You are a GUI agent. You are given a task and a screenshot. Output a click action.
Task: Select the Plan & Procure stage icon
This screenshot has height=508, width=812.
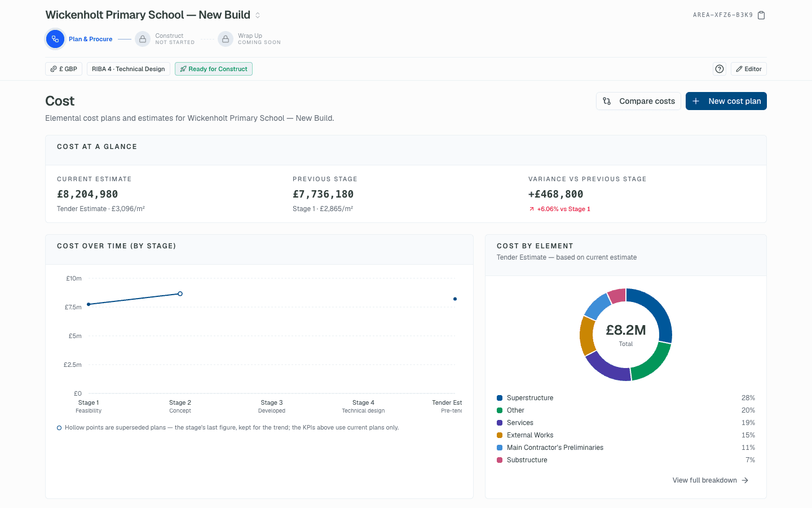tap(55, 39)
